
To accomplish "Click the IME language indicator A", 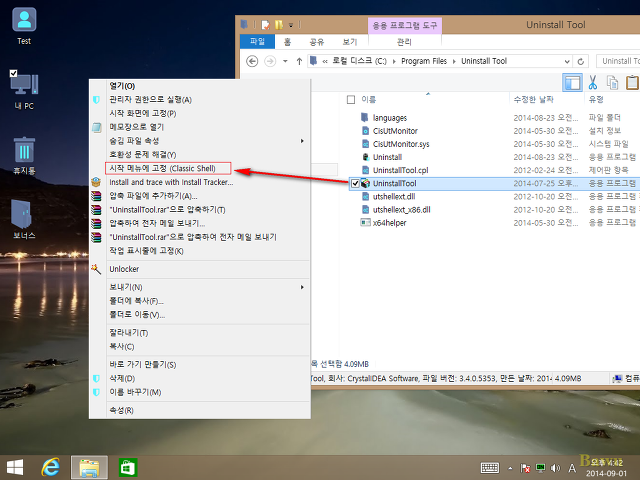I will [572, 468].
